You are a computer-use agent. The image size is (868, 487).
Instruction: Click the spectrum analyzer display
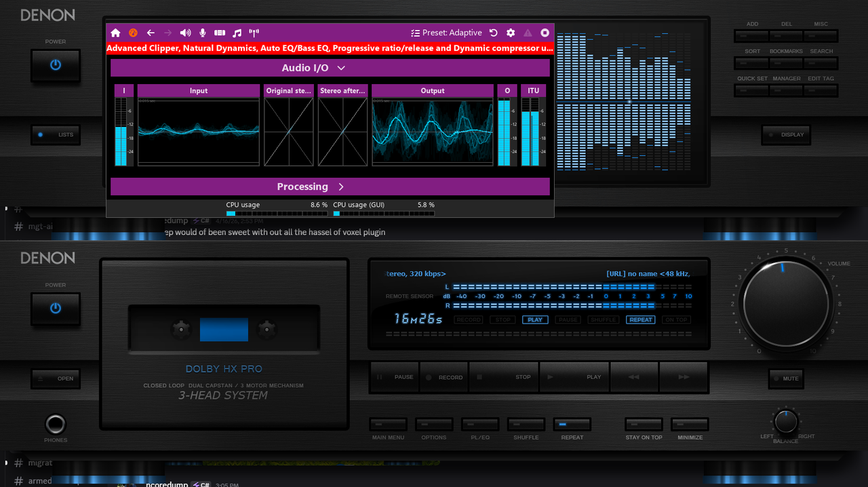pos(624,102)
